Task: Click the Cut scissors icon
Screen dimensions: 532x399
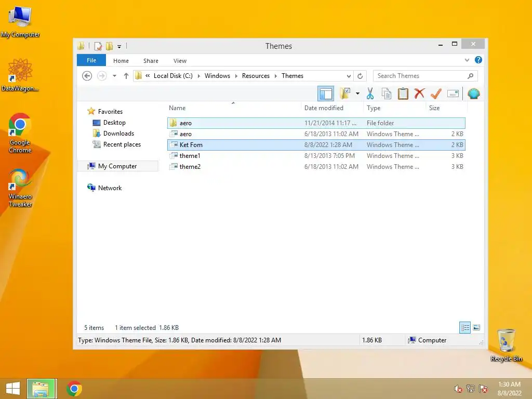Action: coord(370,94)
